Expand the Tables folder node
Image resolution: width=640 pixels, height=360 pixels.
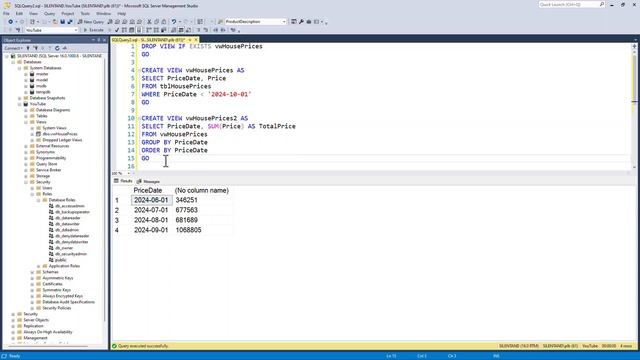[26, 116]
